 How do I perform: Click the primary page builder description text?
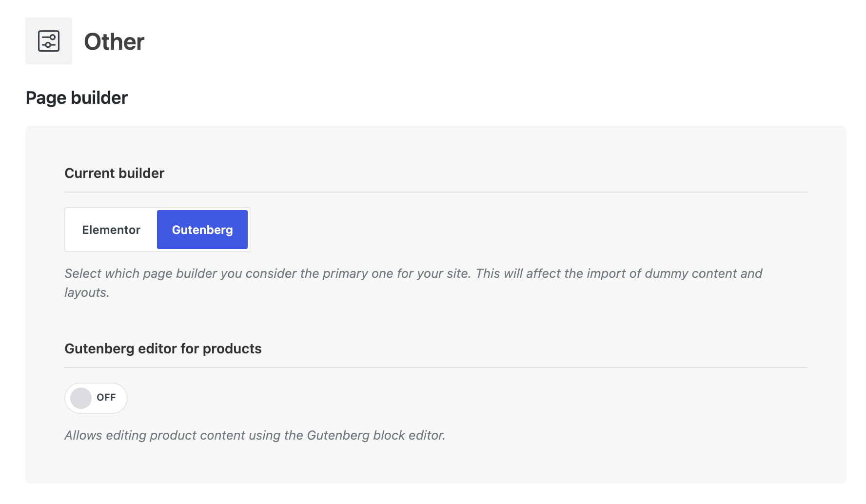tap(413, 283)
